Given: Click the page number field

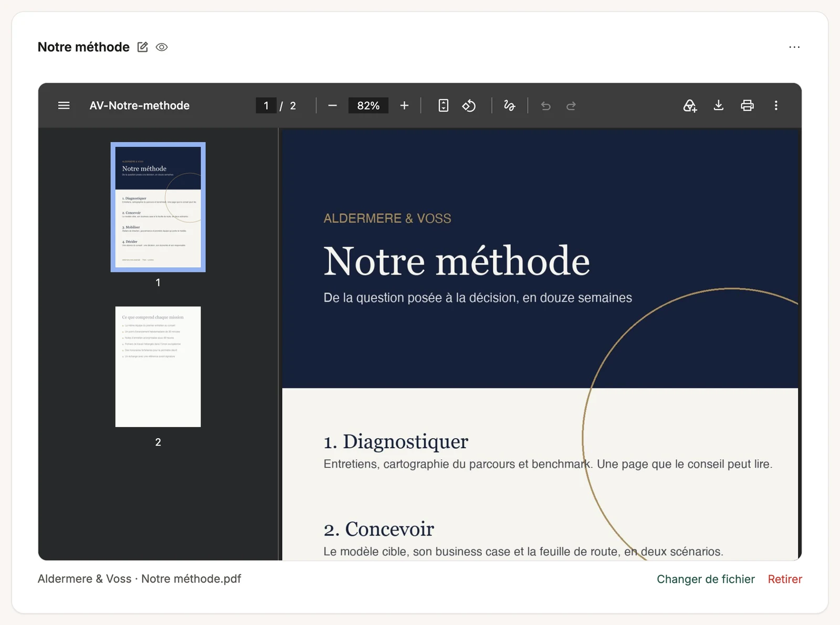Looking at the screenshot, I should pos(266,105).
